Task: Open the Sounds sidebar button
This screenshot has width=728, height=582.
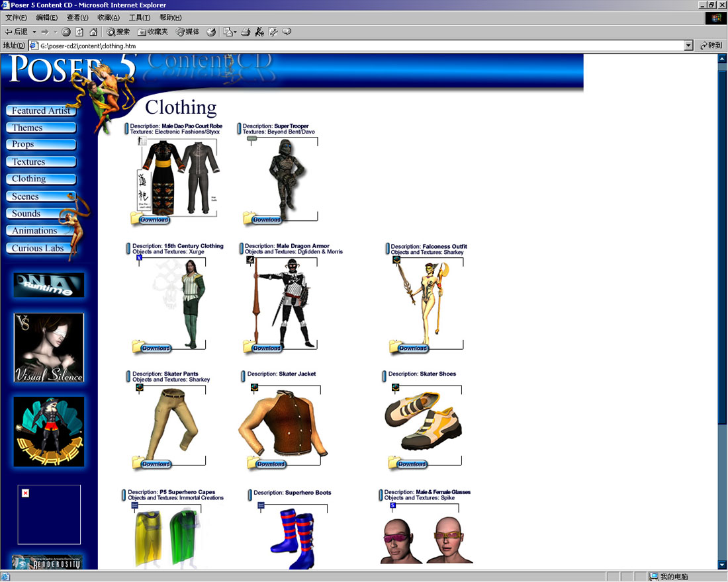Action: tap(41, 214)
